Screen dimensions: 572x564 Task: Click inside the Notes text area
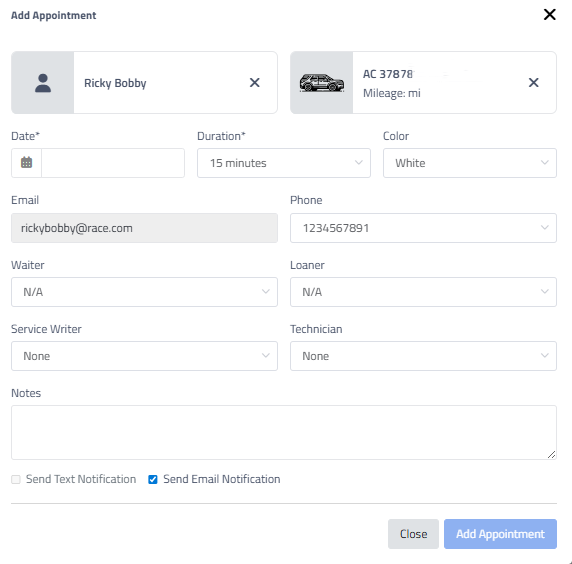(284, 432)
